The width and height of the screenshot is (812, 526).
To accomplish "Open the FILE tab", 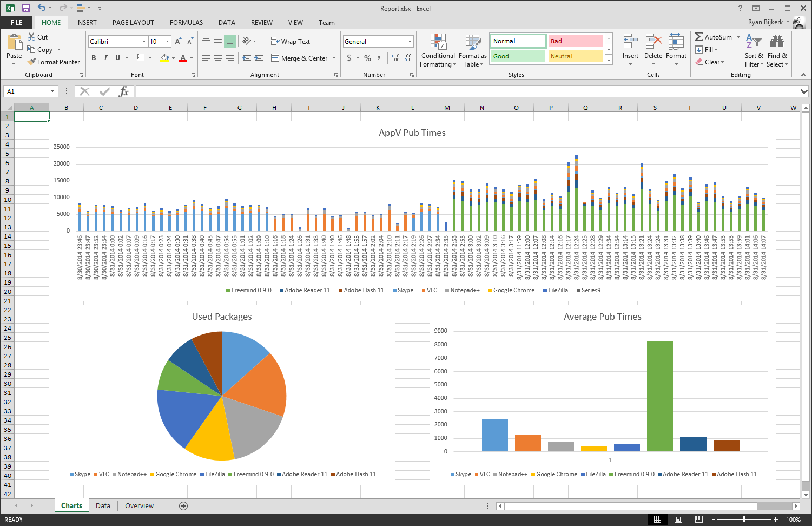I will tap(17, 22).
